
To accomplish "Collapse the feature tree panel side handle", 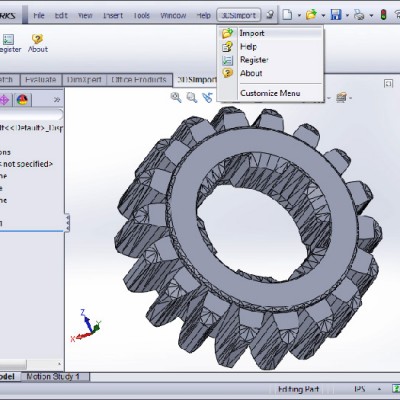I will coord(67,223).
